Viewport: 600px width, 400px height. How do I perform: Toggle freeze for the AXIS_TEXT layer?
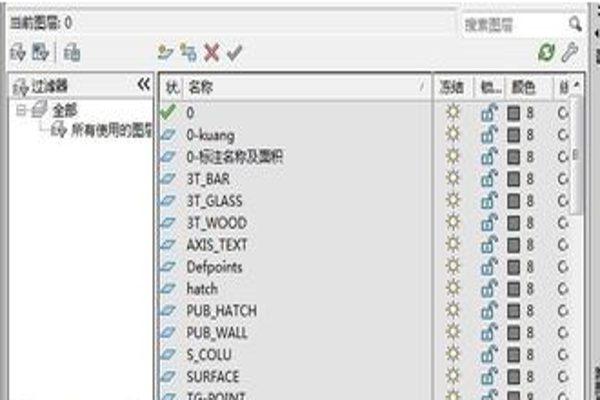point(453,245)
